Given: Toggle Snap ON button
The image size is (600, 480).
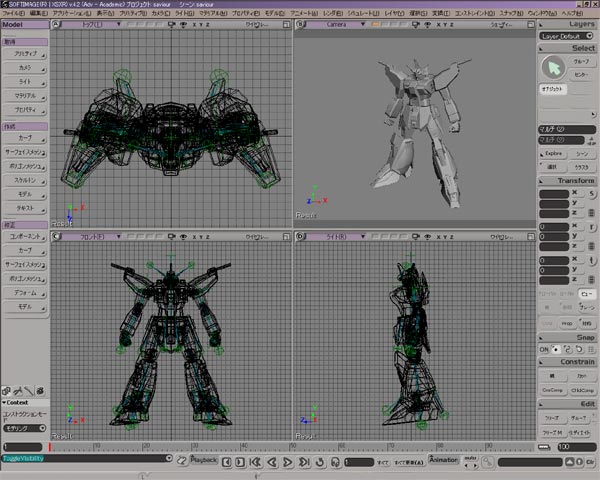Looking at the screenshot, I should (544, 349).
